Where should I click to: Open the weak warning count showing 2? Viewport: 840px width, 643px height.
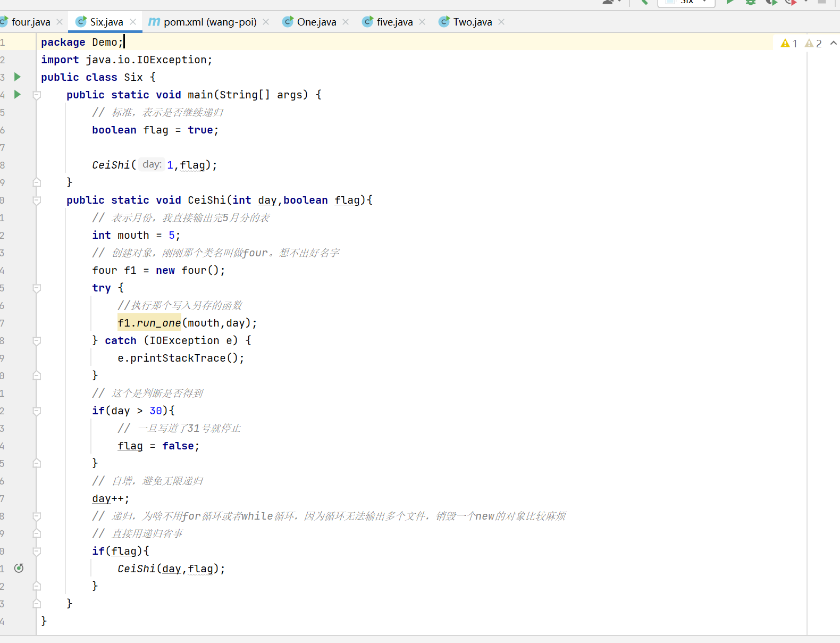tap(813, 44)
